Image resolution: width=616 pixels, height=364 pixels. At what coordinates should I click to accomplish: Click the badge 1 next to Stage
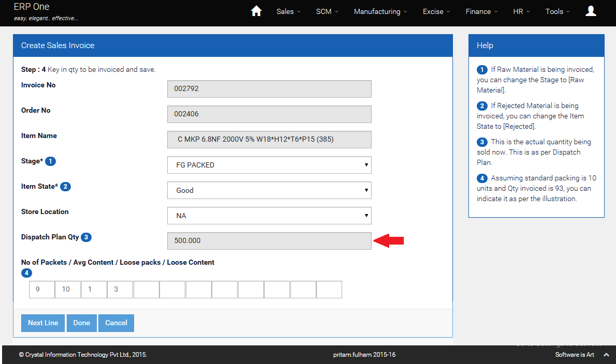(50, 161)
